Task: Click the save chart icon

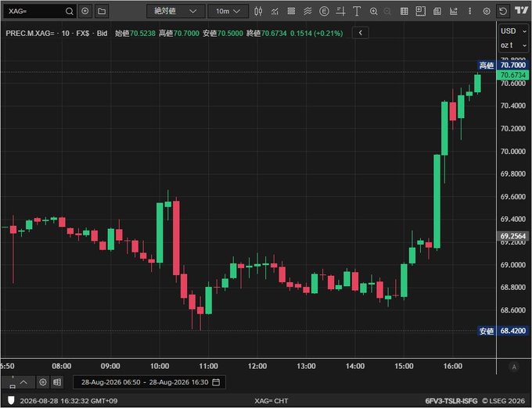Action: click(x=437, y=11)
